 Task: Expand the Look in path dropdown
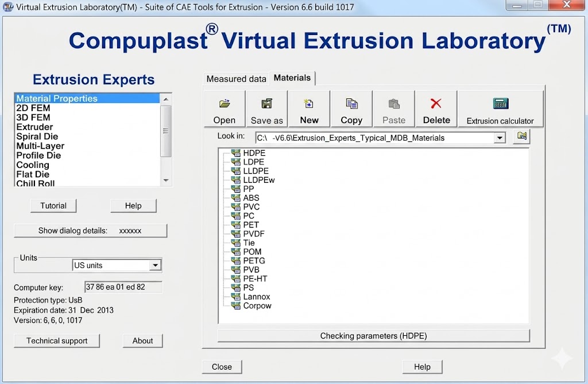(499, 138)
